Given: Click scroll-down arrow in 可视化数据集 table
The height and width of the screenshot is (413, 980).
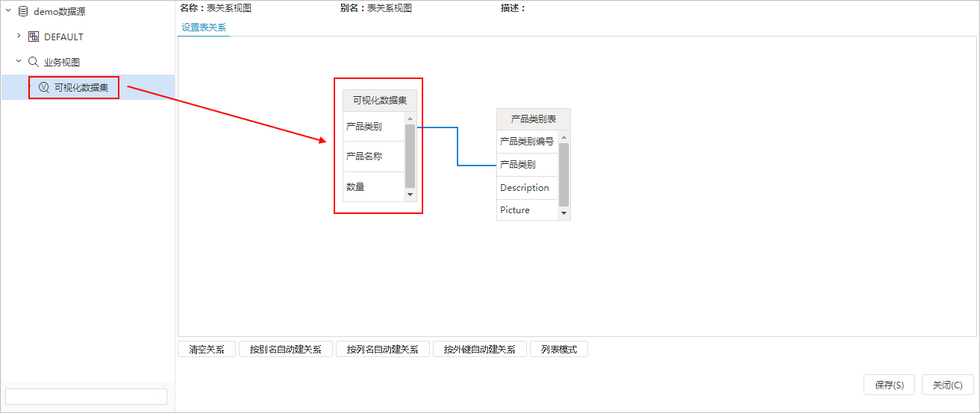Looking at the screenshot, I should coord(410,195).
